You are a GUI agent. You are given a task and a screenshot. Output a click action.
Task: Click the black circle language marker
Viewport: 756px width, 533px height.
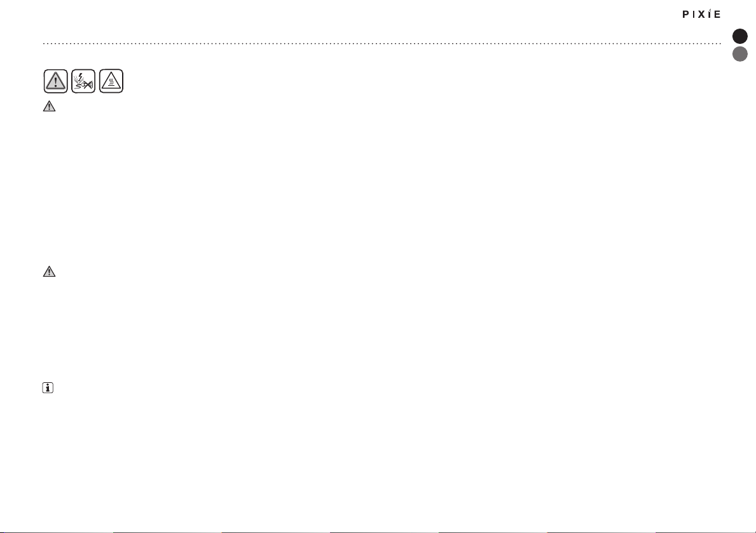[740, 36]
